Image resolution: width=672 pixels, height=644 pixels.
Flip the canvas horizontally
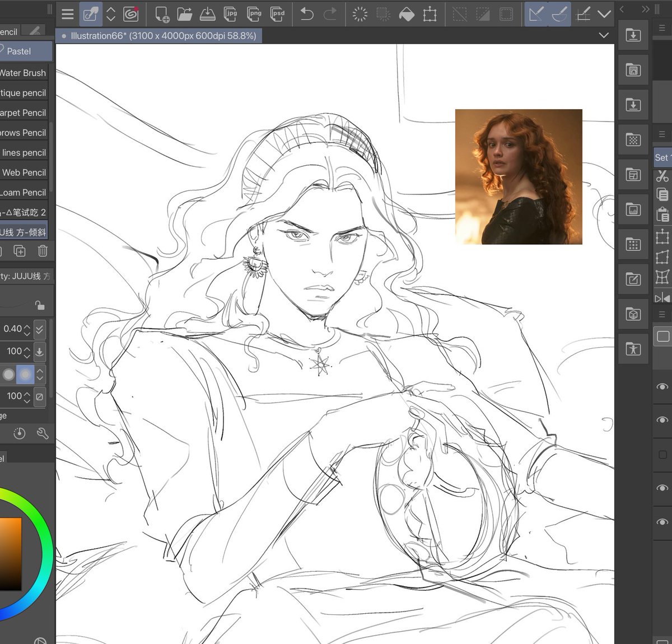662,298
